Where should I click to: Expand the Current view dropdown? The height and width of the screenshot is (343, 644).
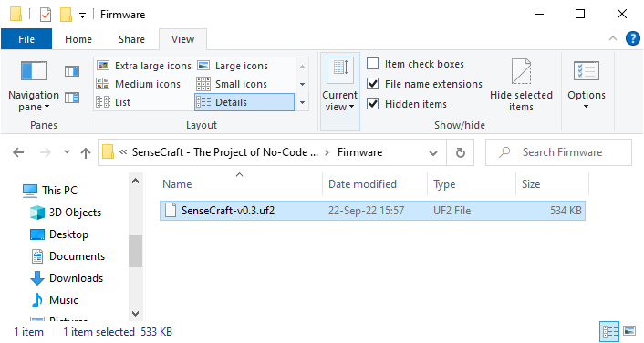pos(340,91)
